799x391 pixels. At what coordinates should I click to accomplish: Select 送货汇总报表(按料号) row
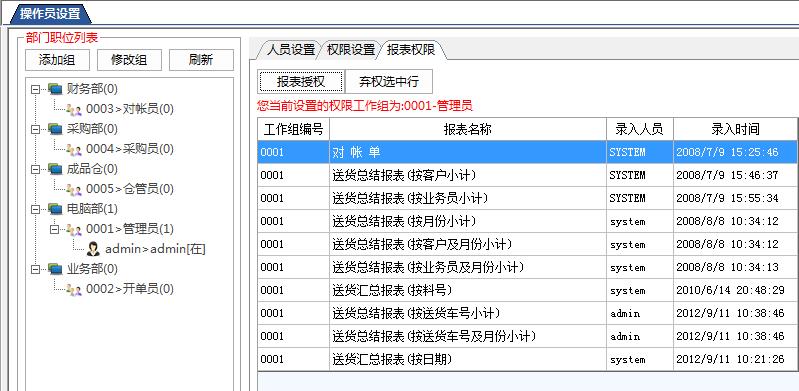[x=527, y=291]
